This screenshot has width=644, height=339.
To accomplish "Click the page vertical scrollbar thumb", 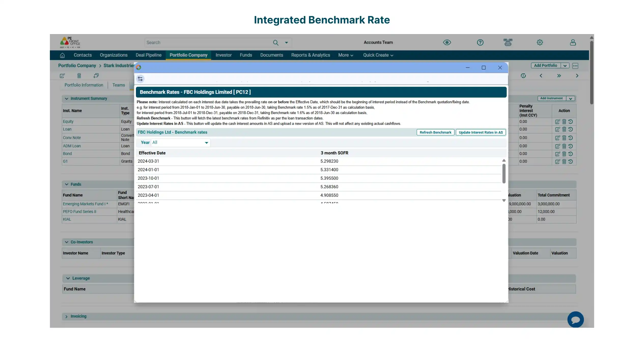I will coord(592,72).
